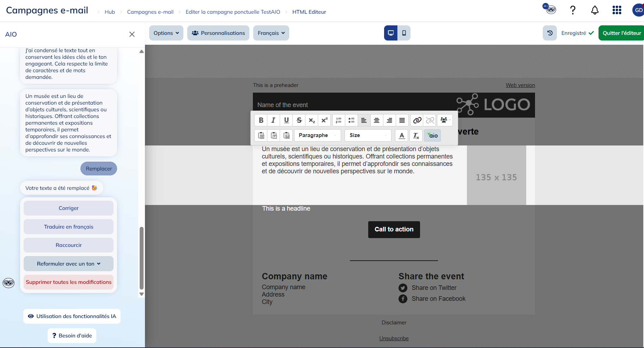Expand the Reformuler avec un ton menu

pos(69,264)
